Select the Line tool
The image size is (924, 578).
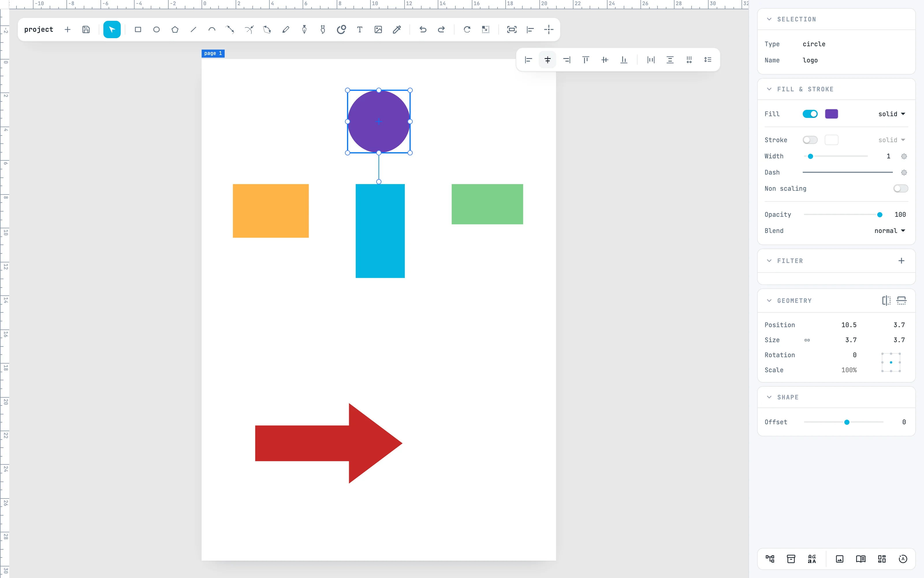point(193,29)
